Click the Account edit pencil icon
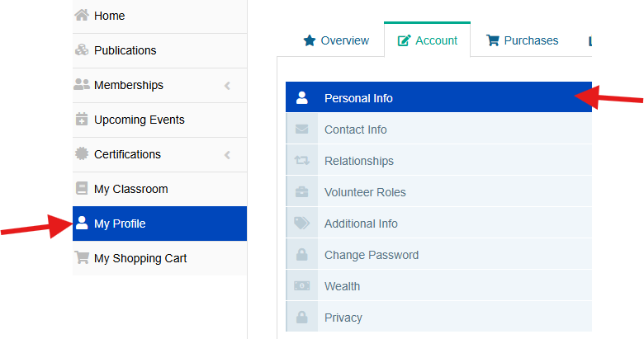The height and width of the screenshot is (339, 644). point(404,40)
